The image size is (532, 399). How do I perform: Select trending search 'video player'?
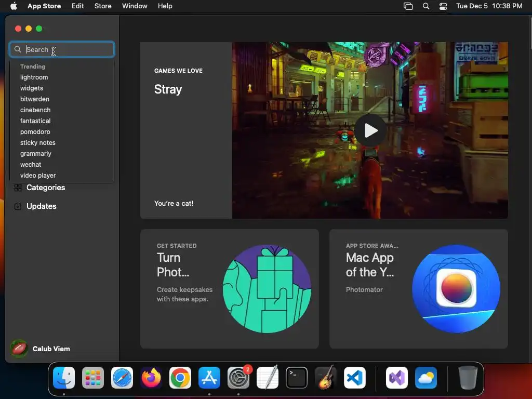[38, 176]
